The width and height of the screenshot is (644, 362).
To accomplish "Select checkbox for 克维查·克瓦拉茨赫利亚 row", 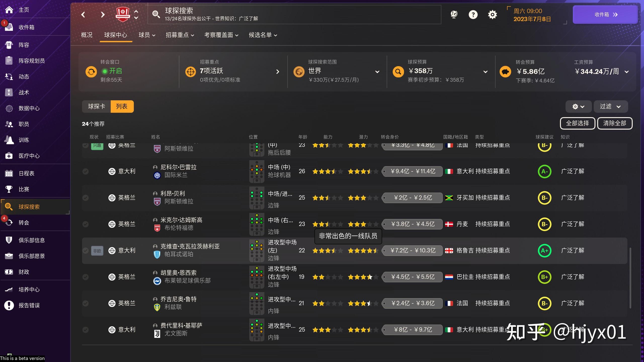I will (x=86, y=250).
